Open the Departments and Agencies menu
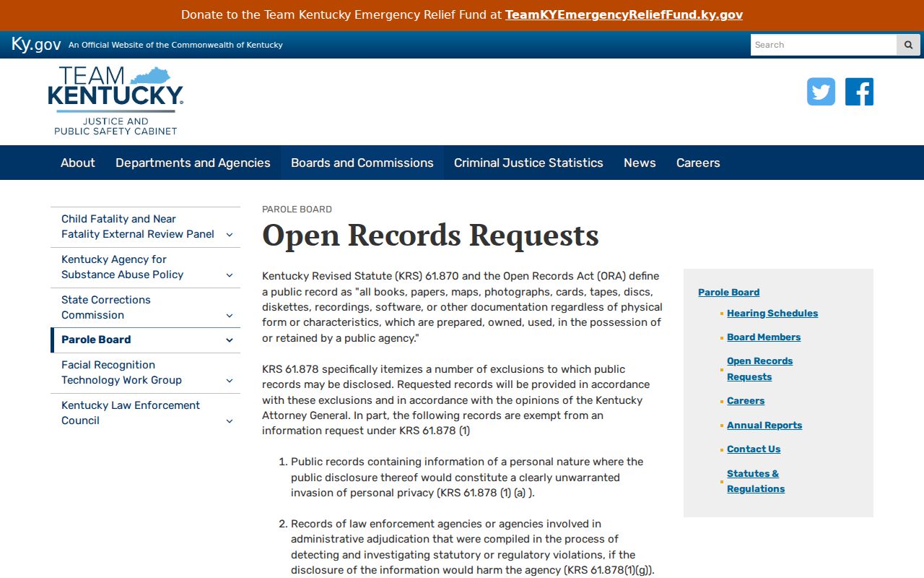 coord(193,163)
